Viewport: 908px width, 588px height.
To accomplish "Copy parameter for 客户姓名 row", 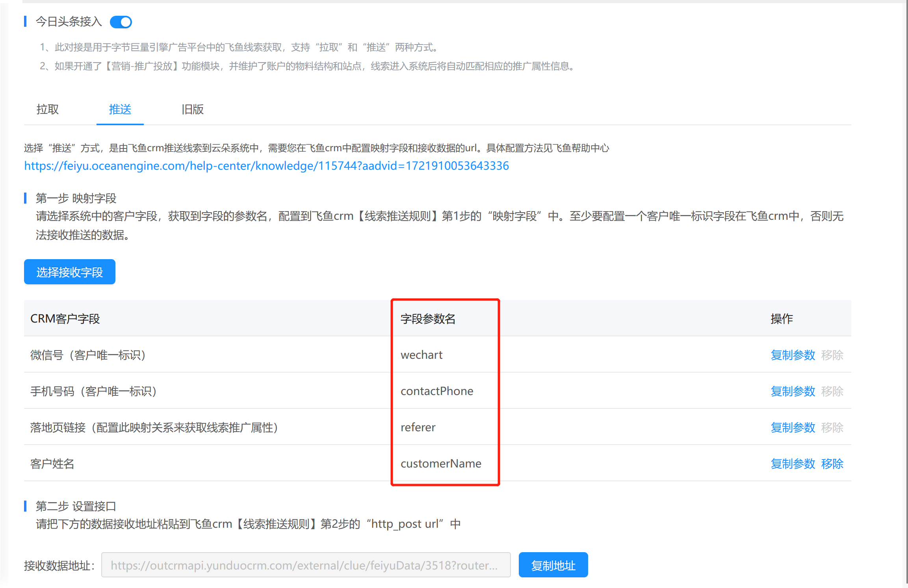I will (x=793, y=464).
